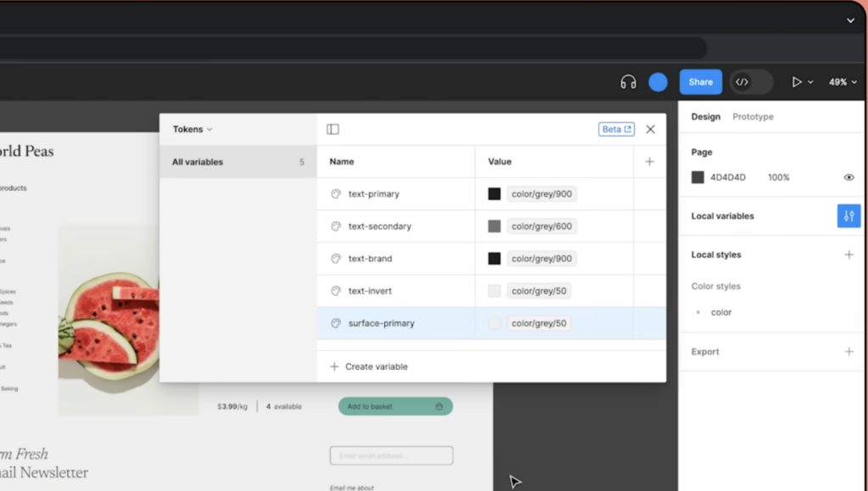Toggle Dev Mode code switch
The width and height of the screenshot is (868, 491).
tap(751, 82)
